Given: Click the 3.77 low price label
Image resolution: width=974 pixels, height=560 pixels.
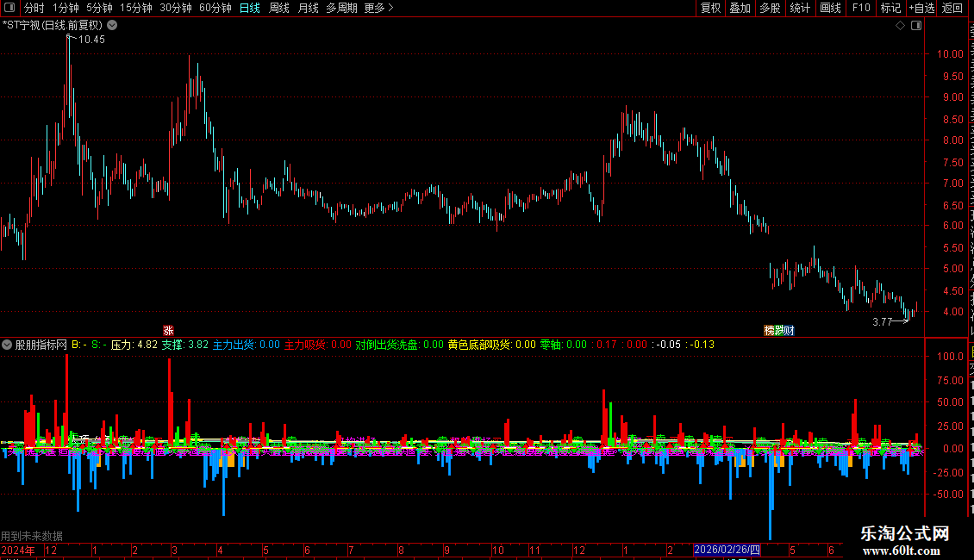Looking at the screenshot, I should click(x=882, y=321).
